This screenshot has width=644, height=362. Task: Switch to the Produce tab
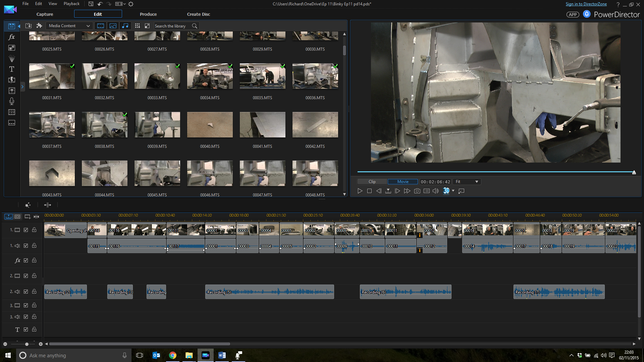coord(148,14)
